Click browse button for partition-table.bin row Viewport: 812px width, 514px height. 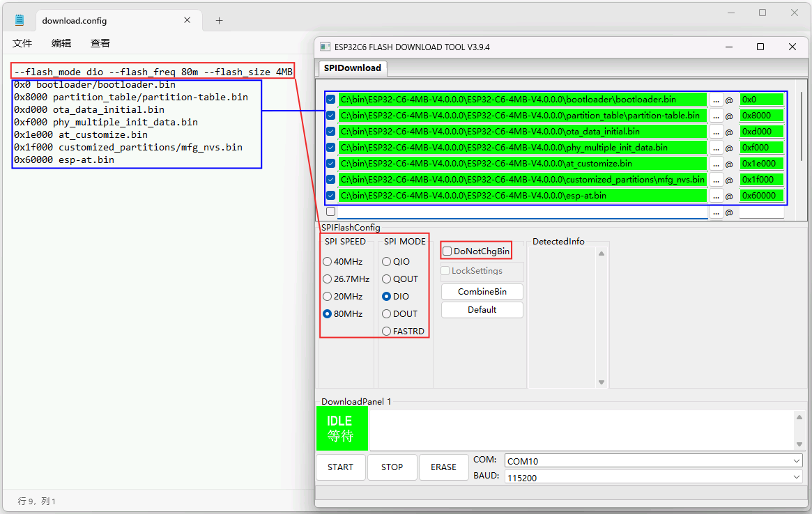(x=716, y=116)
